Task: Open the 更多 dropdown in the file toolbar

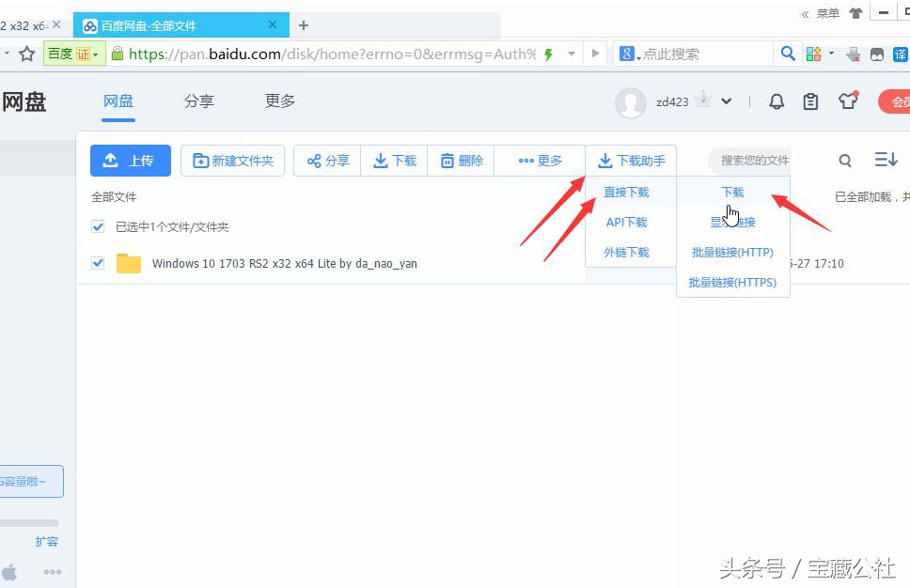Action: (x=539, y=161)
